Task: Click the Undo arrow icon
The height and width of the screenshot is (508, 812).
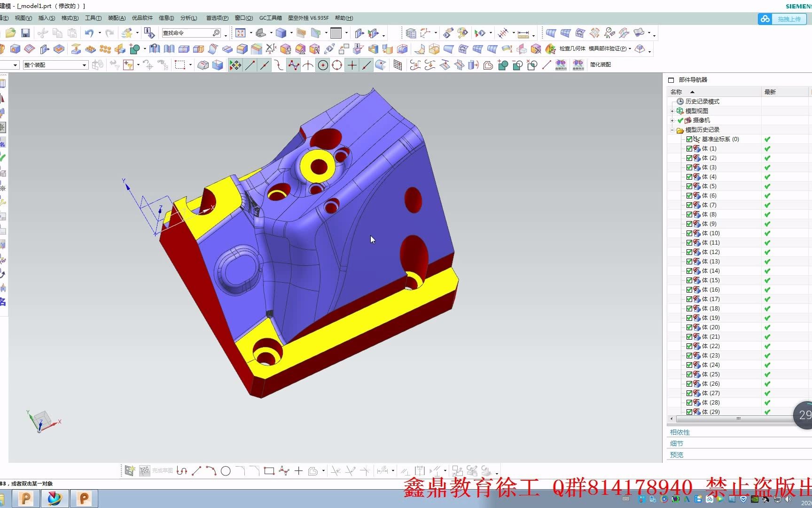Action: 89,33
